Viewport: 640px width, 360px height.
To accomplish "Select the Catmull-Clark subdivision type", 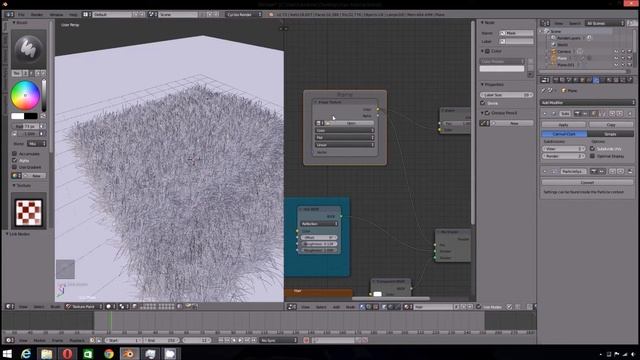I will [564, 134].
